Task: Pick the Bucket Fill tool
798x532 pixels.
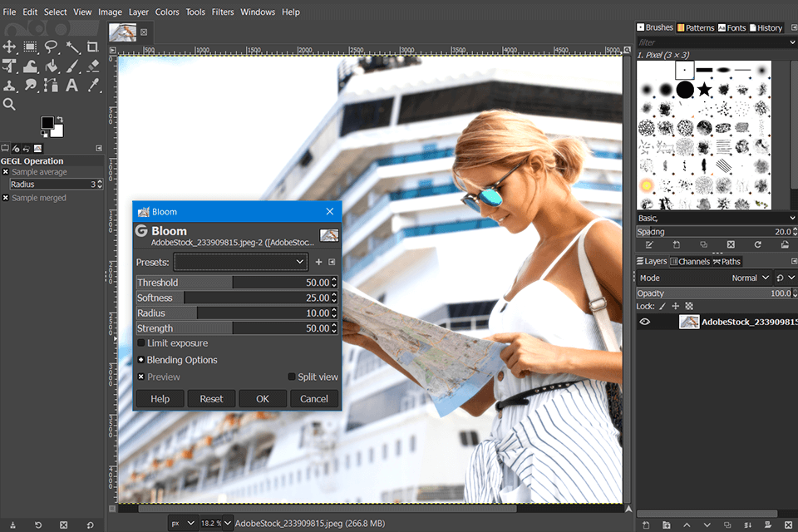Action: 52,66
